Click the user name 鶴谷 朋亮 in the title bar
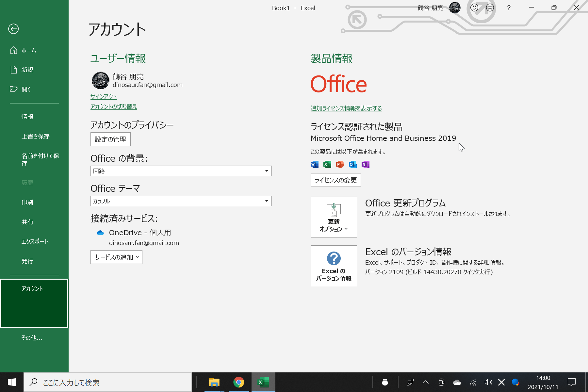The height and width of the screenshot is (392, 588). point(431,8)
